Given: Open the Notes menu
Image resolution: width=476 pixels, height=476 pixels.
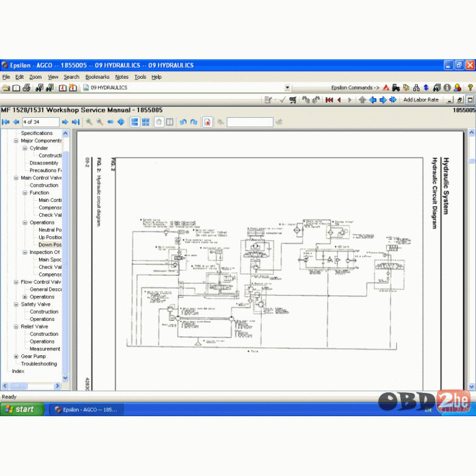Looking at the screenshot, I should pos(121,77).
